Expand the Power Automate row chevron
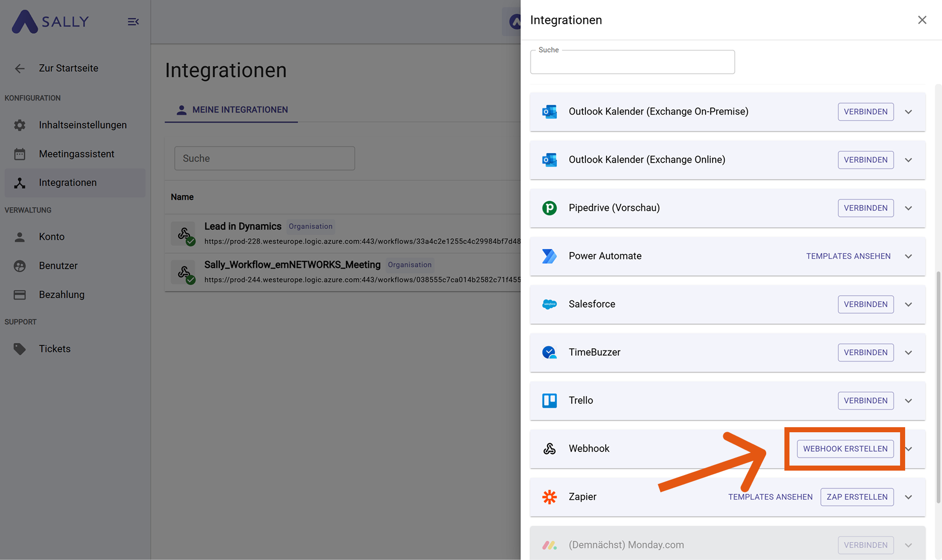This screenshot has height=560, width=942. point(909,257)
